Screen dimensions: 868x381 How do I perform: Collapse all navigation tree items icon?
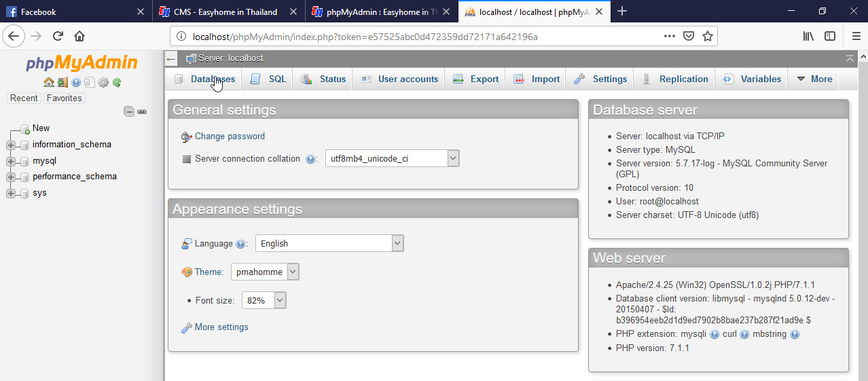click(129, 111)
